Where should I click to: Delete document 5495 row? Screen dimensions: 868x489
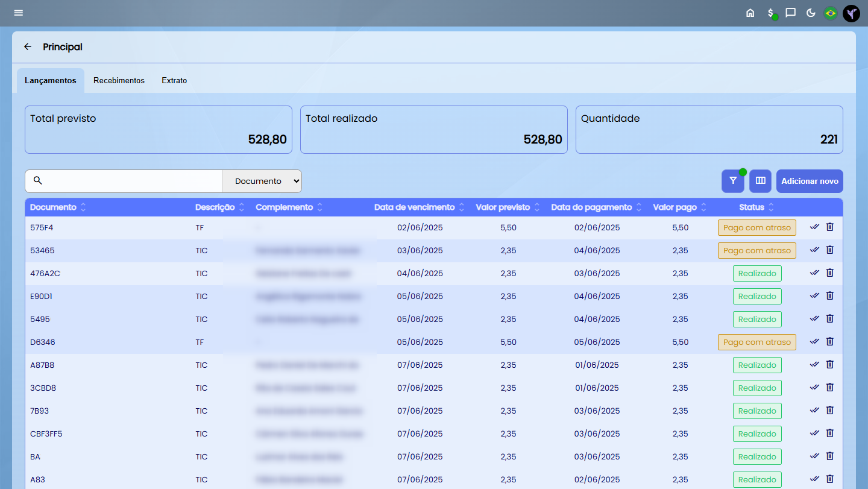click(x=830, y=318)
